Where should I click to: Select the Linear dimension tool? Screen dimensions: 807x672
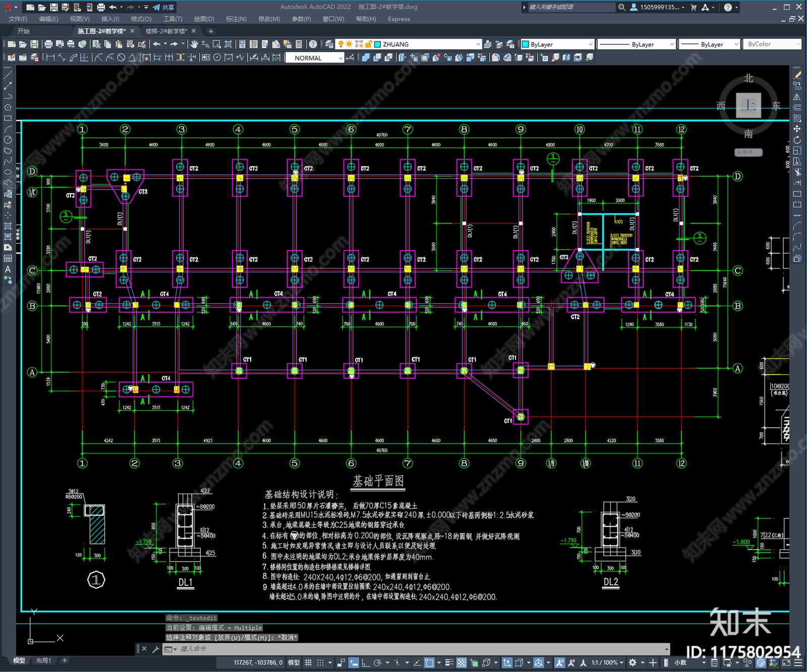(x=50, y=57)
